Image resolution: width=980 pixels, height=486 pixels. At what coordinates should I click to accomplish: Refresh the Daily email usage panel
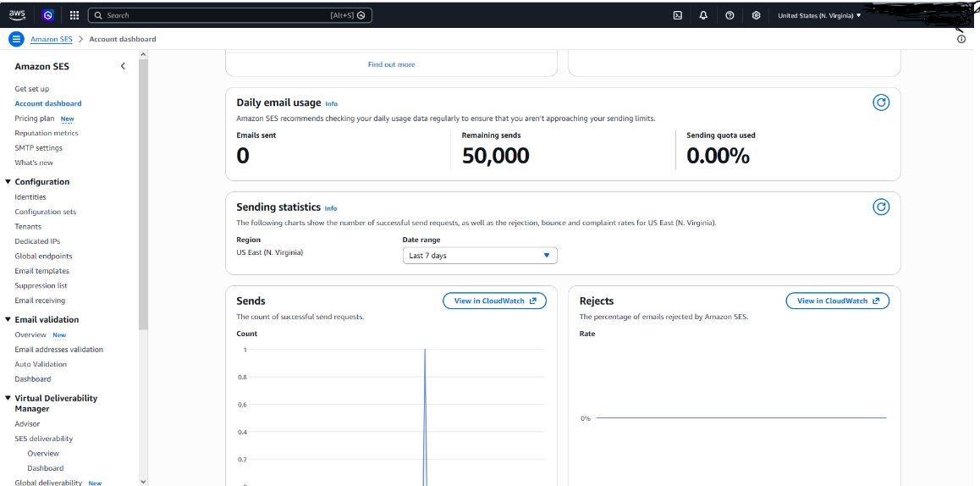pyautogui.click(x=881, y=102)
